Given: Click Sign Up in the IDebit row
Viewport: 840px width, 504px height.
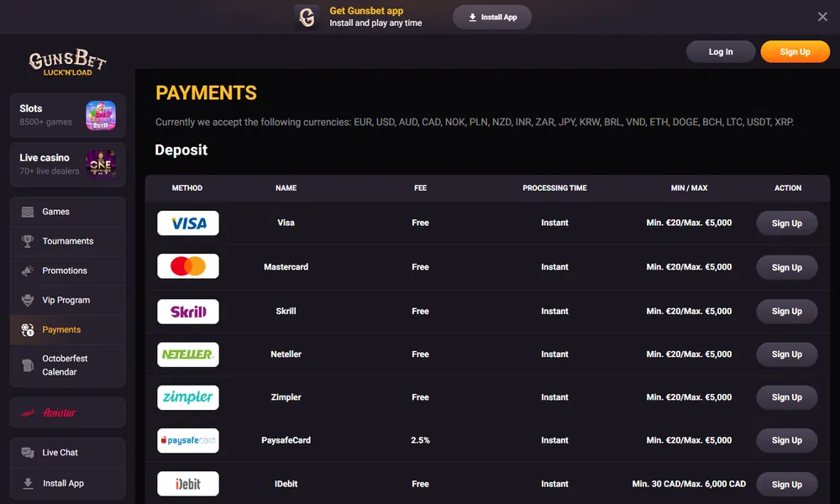Looking at the screenshot, I should 786,484.
